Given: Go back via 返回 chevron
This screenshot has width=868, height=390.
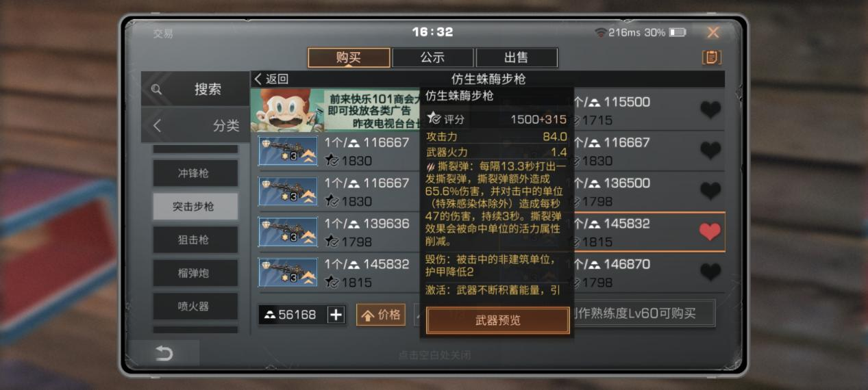Looking at the screenshot, I should point(271,79).
